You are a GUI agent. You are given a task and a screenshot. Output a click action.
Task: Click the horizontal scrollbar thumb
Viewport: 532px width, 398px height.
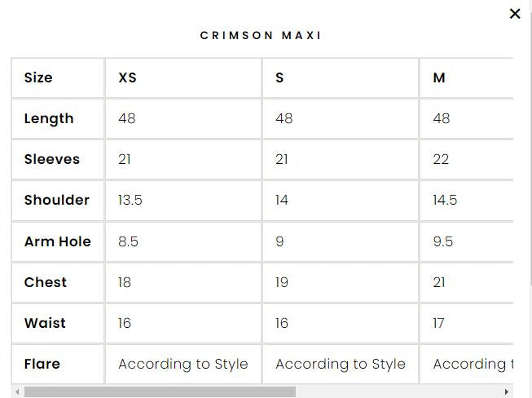pyautogui.click(x=160, y=392)
